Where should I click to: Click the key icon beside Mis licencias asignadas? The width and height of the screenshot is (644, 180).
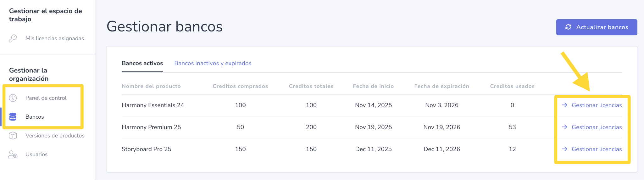click(13, 38)
